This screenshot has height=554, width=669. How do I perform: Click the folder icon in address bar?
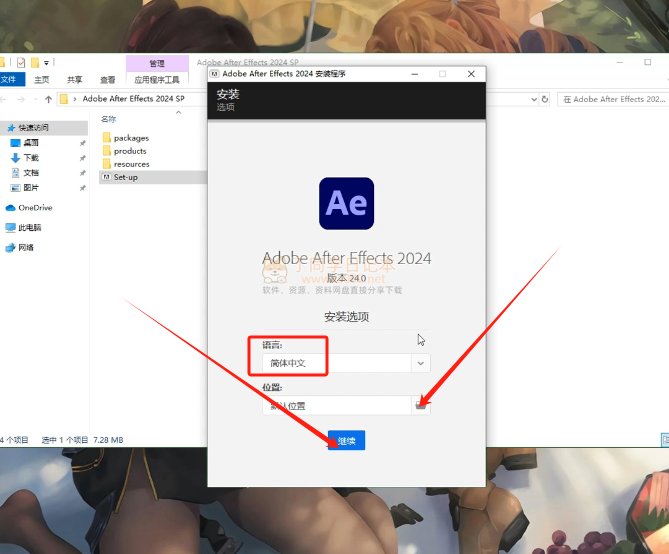point(64,99)
